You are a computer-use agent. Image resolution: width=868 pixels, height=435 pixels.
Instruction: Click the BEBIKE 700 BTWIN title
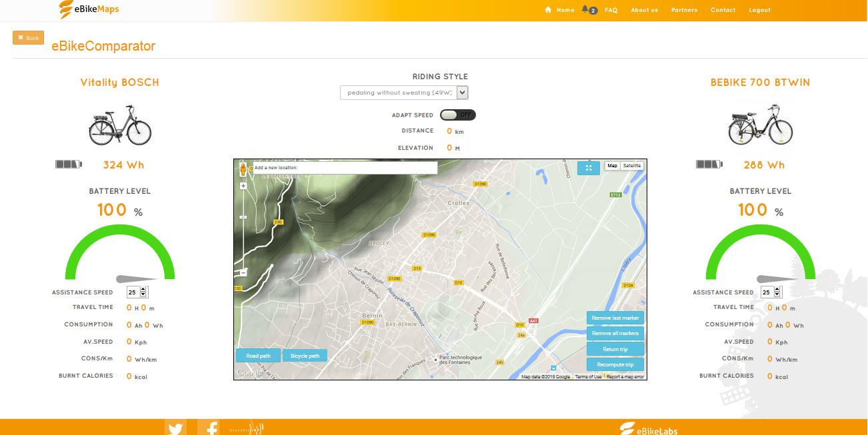coord(761,83)
